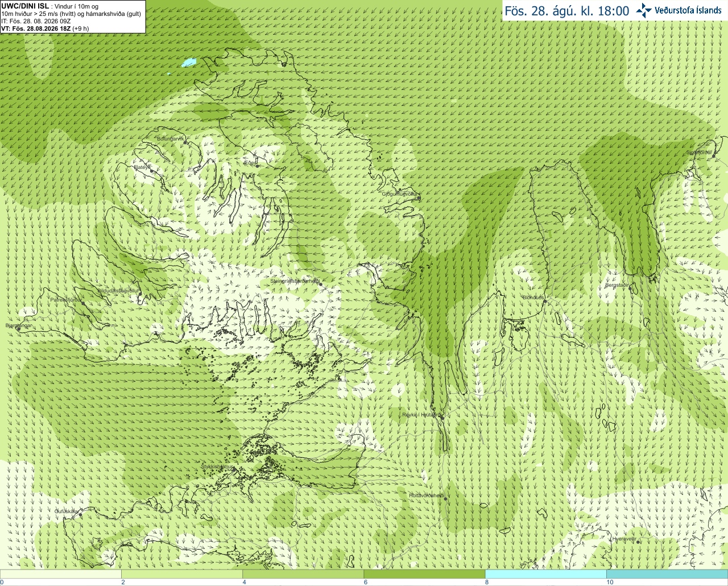Open the Veðurstofa Íslands text link
This screenshot has width=728, height=586.
pos(688,10)
